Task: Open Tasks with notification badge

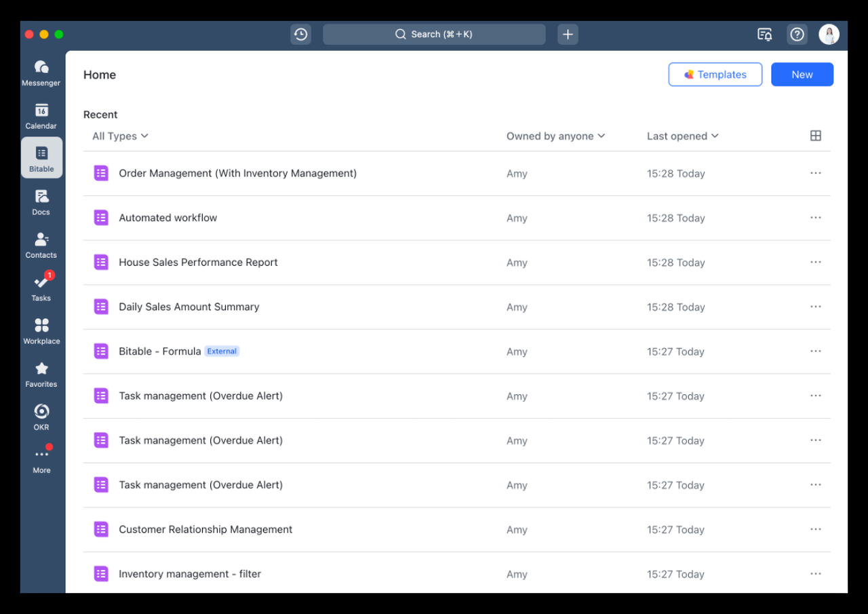Action: [41, 288]
